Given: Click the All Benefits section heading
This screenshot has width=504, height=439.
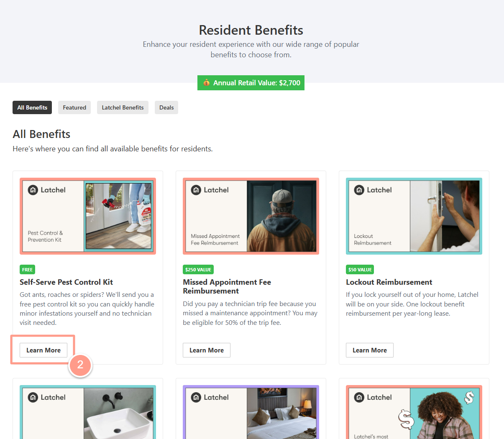Looking at the screenshot, I should pyautogui.click(x=41, y=134).
